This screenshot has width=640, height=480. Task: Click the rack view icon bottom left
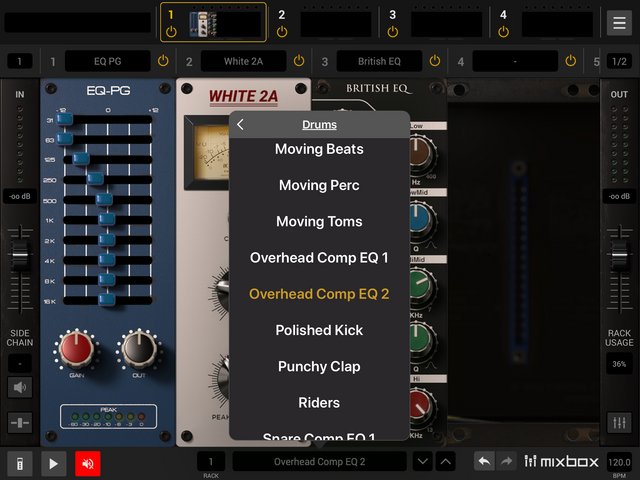[x=20, y=464]
